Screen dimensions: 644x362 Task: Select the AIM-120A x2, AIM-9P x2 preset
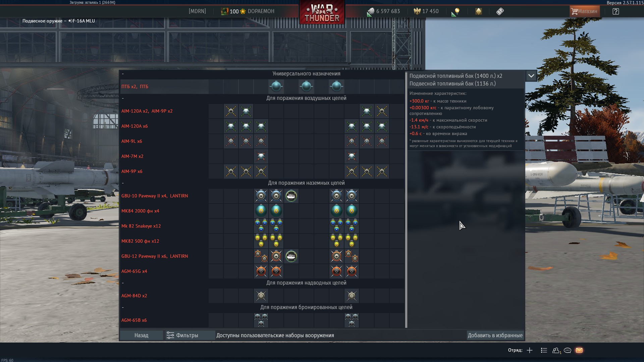[x=262, y=111]
